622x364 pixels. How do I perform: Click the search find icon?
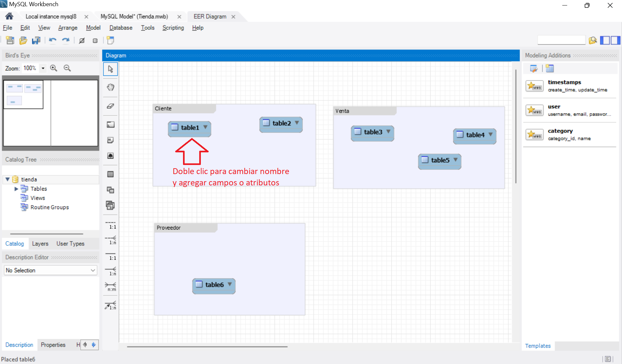tap(593, 40)
